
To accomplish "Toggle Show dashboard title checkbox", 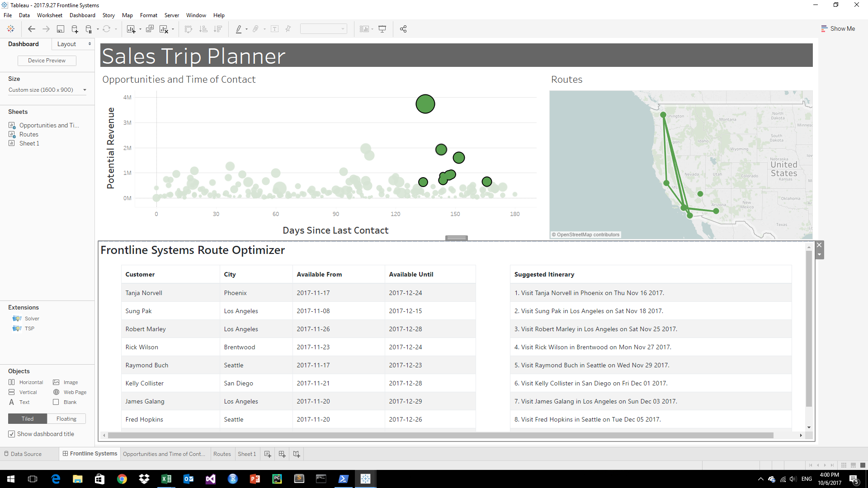I will 12,434.
